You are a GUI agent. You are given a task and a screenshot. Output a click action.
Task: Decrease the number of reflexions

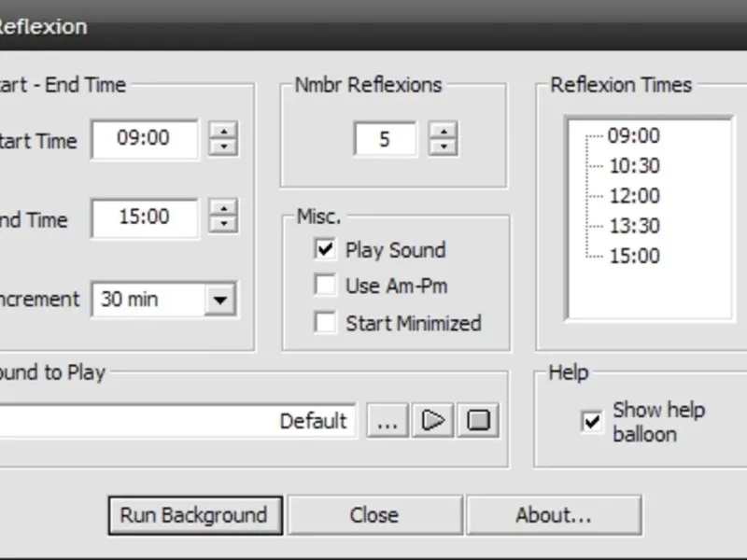(444, 147)
